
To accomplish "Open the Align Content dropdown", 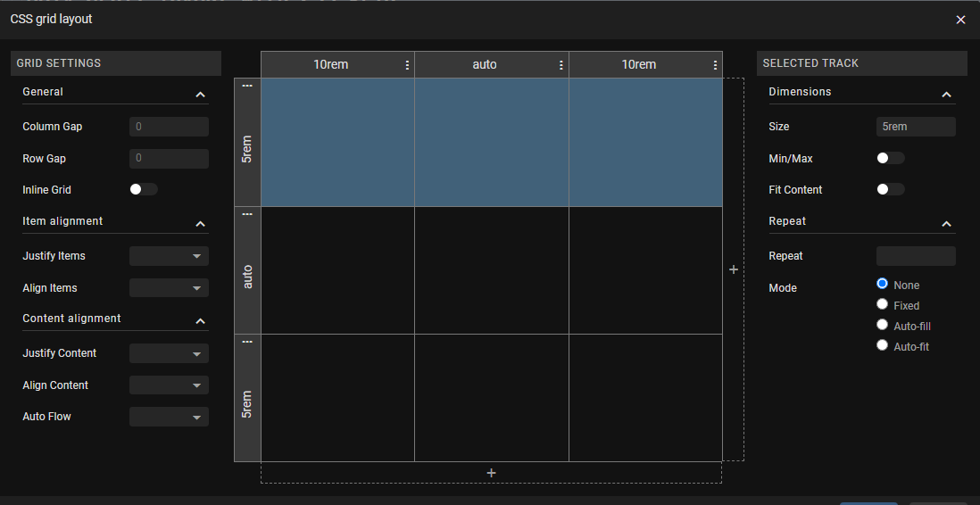I will point(169,385).
